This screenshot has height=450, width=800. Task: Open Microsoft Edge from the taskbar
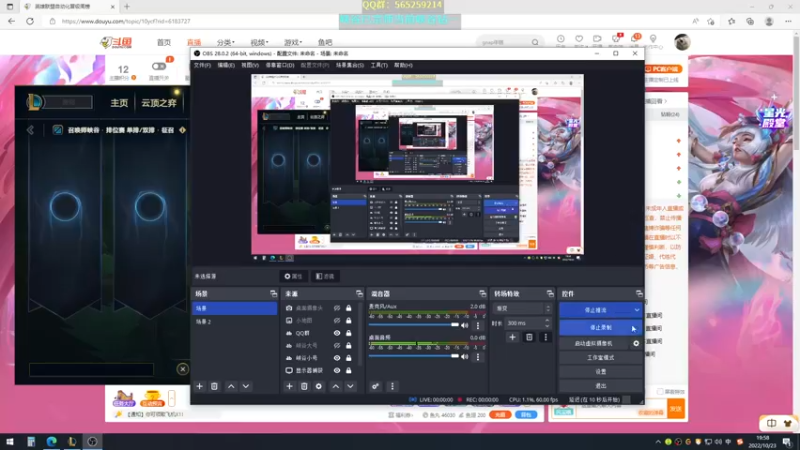pyautogui.click(x=52, y=441)
